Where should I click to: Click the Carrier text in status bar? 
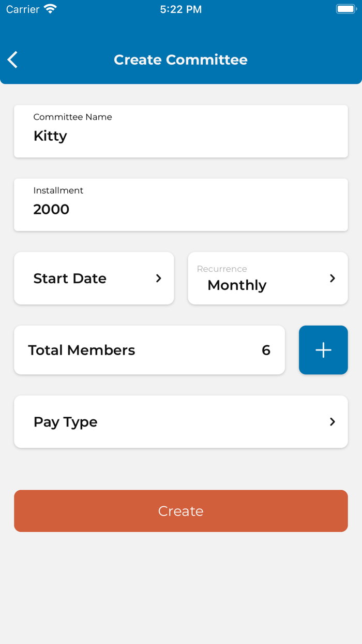click(x=23, y=9)
